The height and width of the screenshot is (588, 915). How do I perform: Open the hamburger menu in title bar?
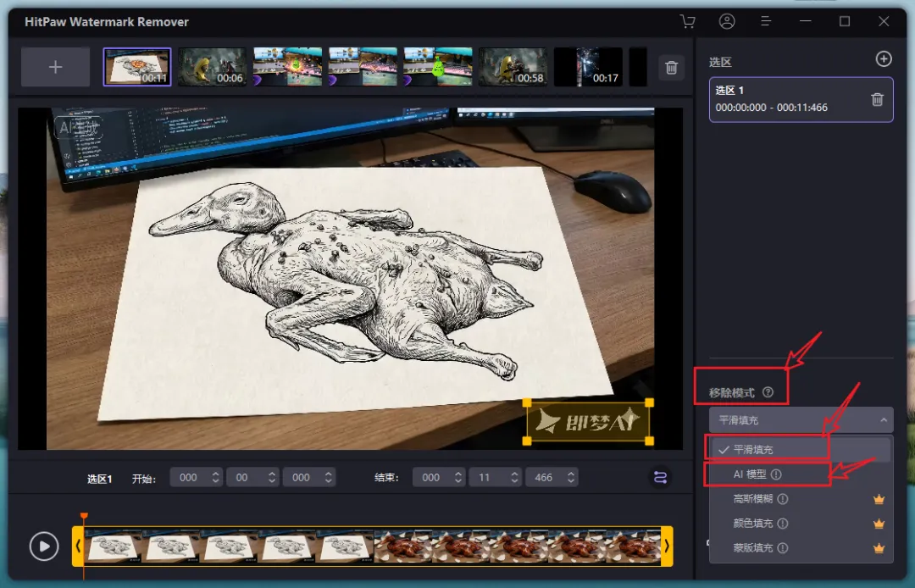pyautogui.click(x=766, y=21)
